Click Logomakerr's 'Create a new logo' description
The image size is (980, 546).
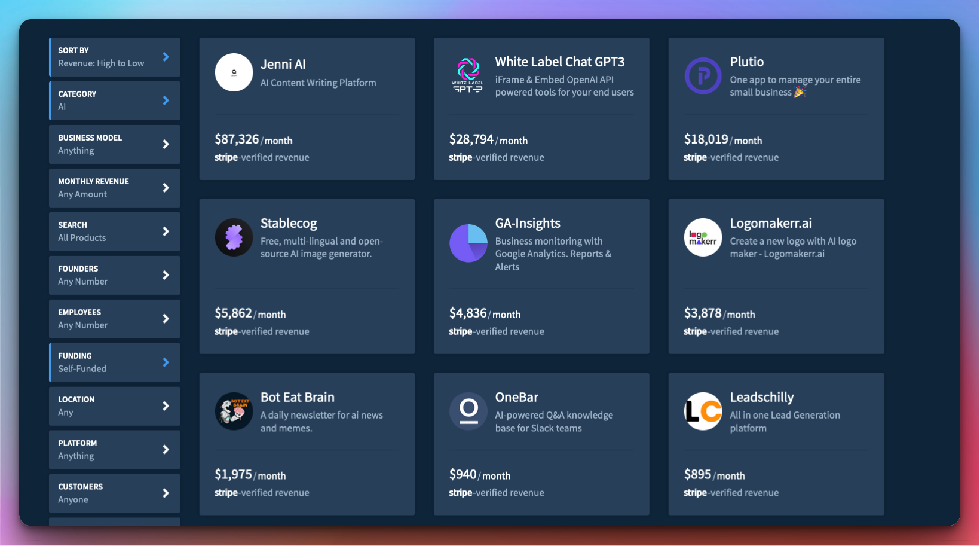pyautogui.click(x=793, y=248)
